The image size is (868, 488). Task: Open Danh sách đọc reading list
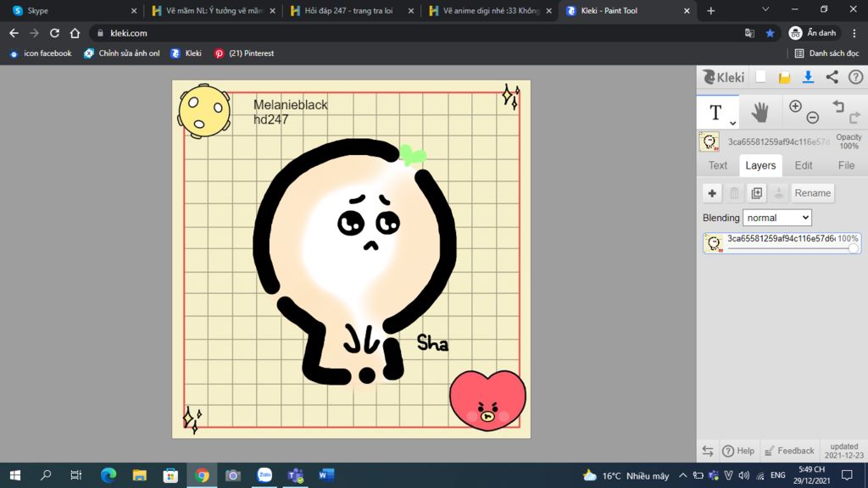(827, 53)
